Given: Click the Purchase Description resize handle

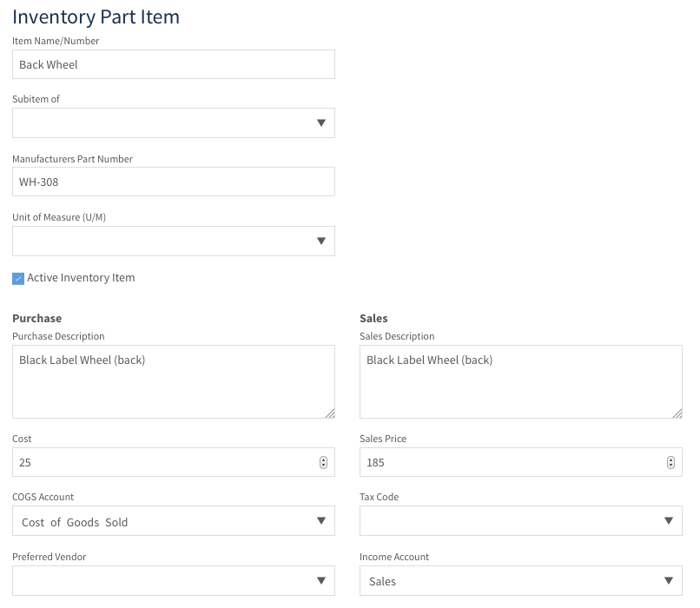Looking at the screenshot, I should pos(330,413).
